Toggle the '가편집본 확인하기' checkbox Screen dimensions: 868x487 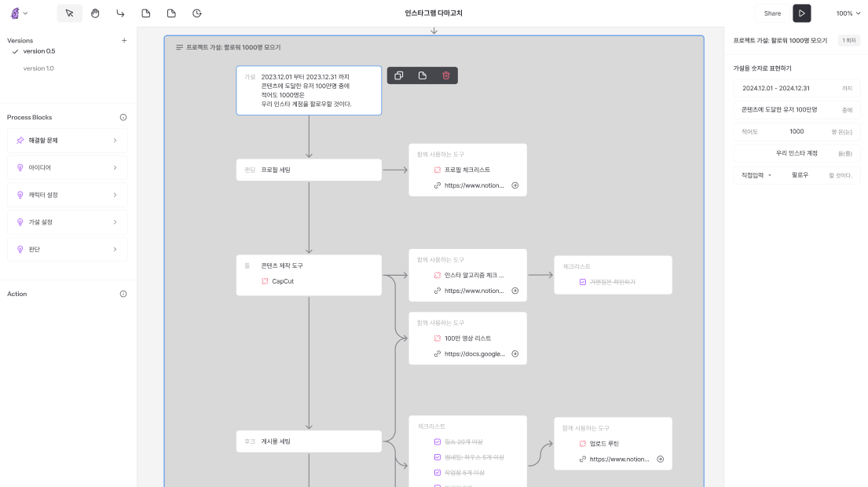pos(582,281)
